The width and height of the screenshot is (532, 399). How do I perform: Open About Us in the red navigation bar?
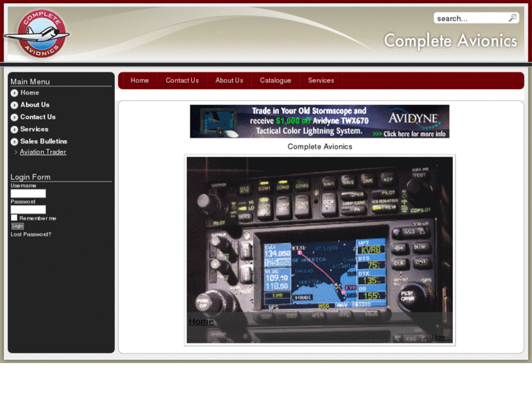(x=229, y=81)
